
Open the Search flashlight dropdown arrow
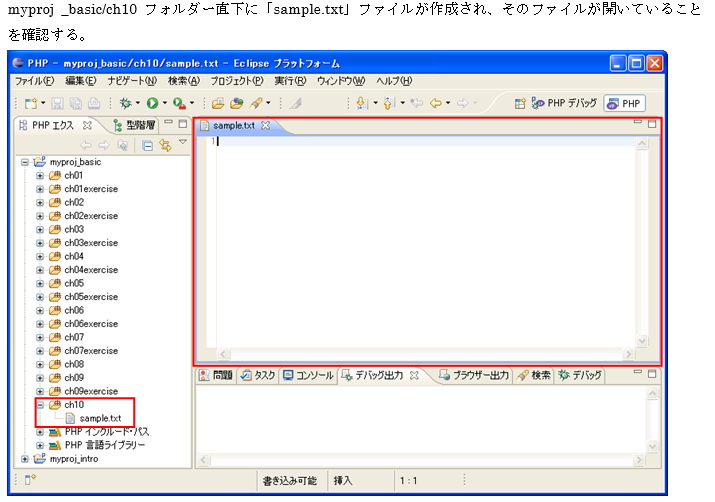point(268,103)
